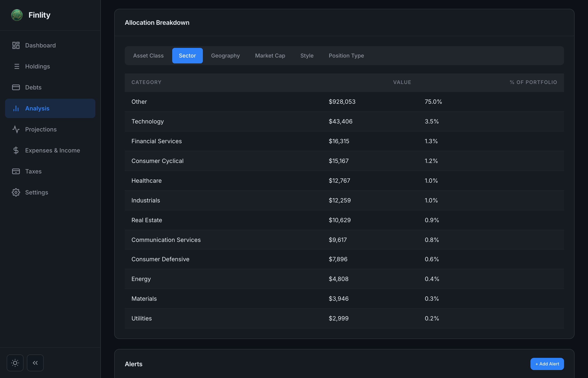
Task: Collapse the sidebar with double chevron
Action: pos(35,363)
